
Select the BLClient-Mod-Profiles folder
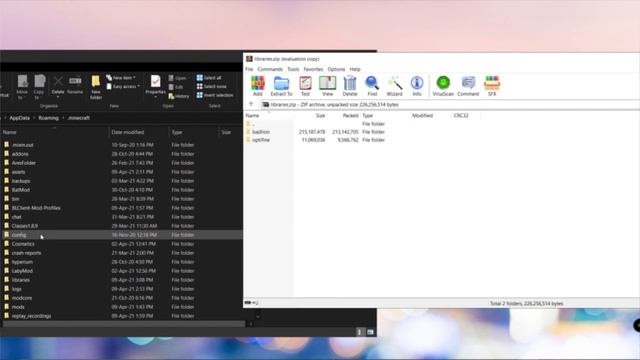[36, 208]
